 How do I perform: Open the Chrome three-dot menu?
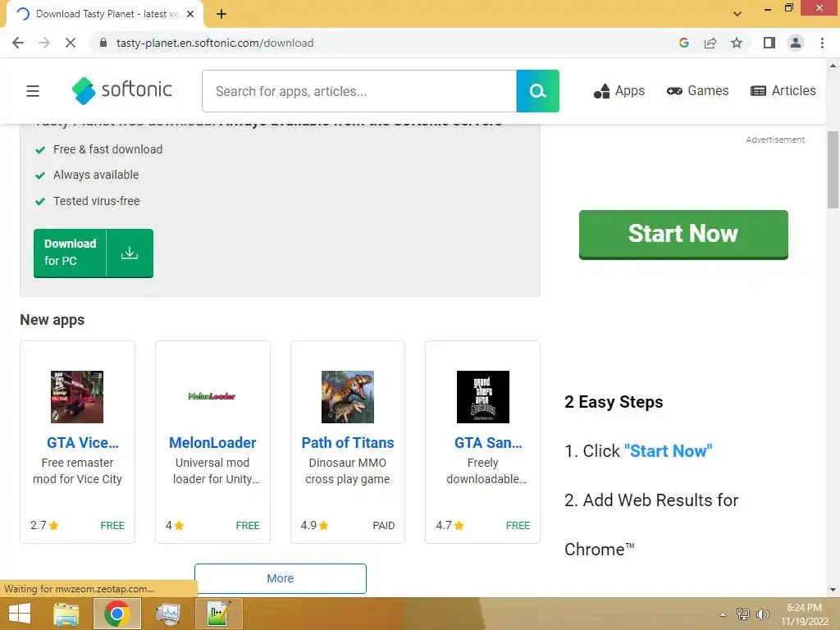pyautogui.click(x=822, y=43)
